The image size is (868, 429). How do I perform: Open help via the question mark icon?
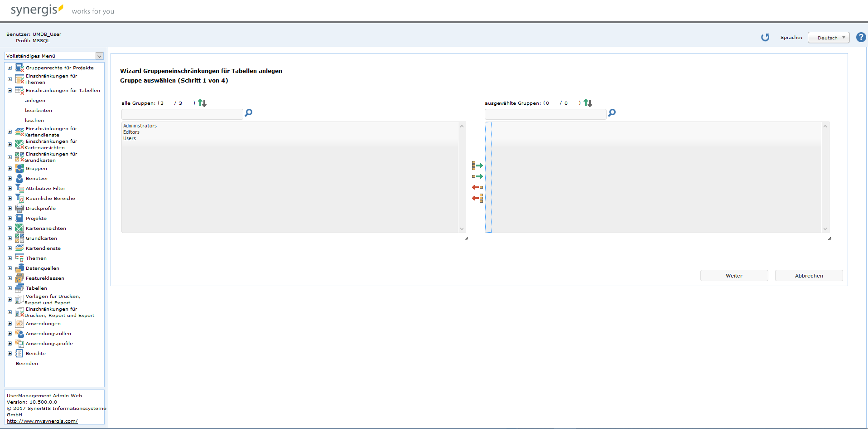pos(860,37)
